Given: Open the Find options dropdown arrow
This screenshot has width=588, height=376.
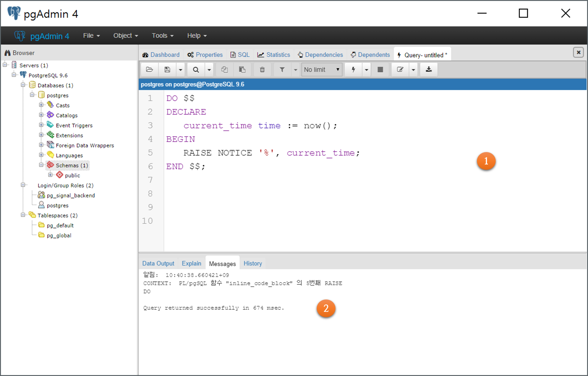Looking at the screenshot, I should (x=209, y=70).
